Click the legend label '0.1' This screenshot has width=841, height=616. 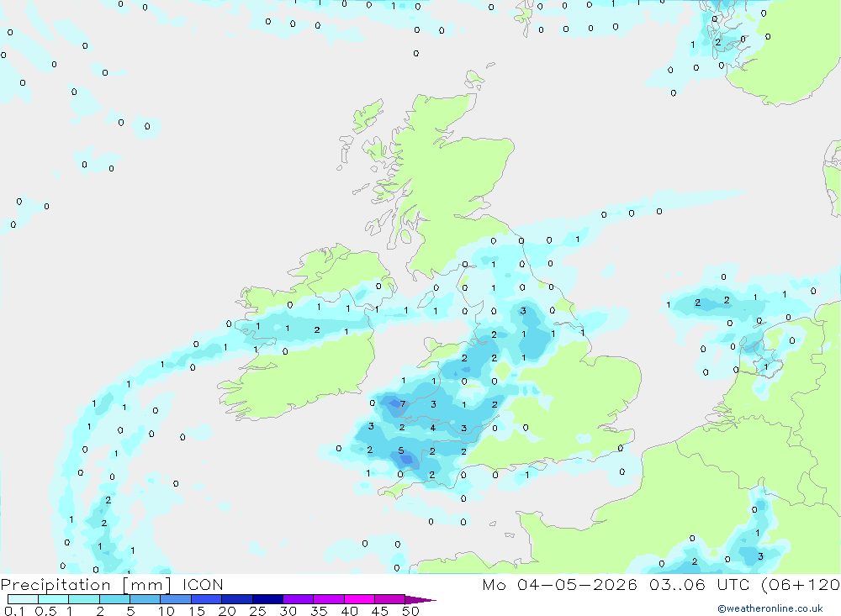(x=14, y=611)
